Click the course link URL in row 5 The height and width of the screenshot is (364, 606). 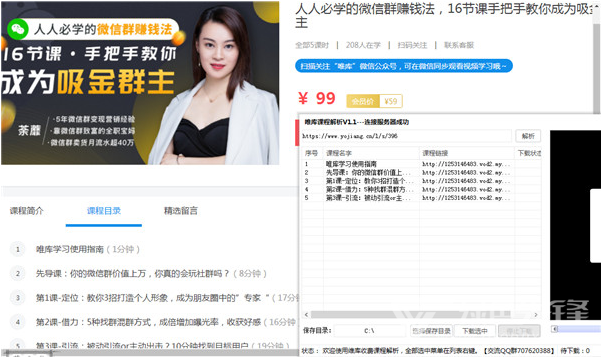pos(466,198)
